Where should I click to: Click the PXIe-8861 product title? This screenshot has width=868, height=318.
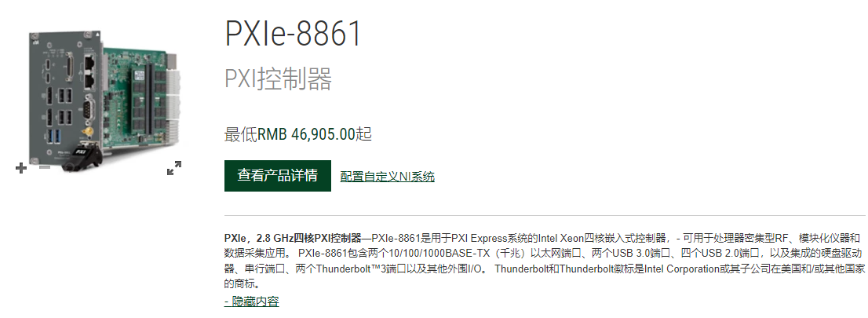coord(294,33)
